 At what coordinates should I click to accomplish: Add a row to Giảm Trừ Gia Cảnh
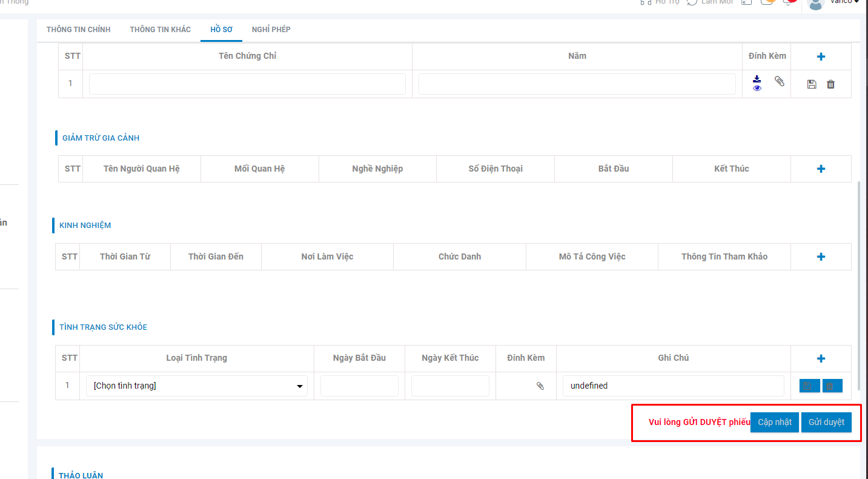coord(821,169)
